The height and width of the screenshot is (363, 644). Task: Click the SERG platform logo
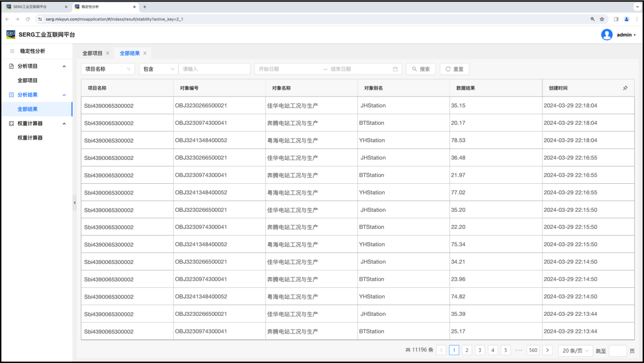pyautogui.click(x=11, y=35)
